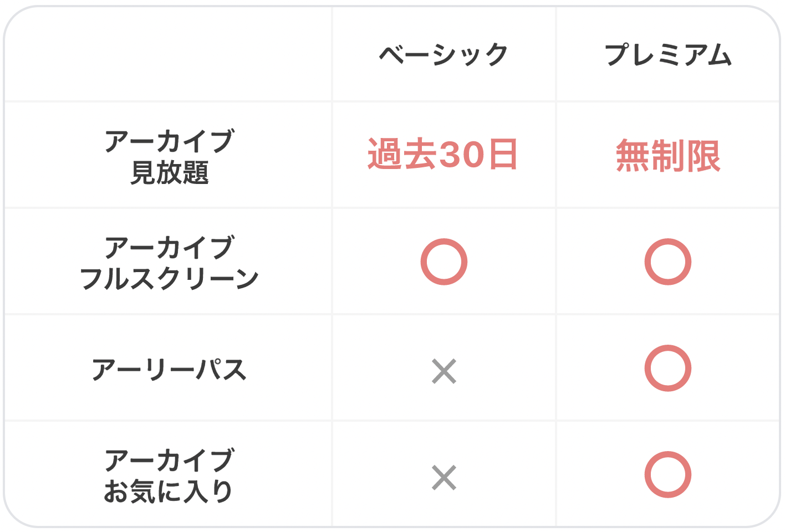Click the ベーシック cross for アーリーパス
The image size is (785, 532).
click(444, 371)
